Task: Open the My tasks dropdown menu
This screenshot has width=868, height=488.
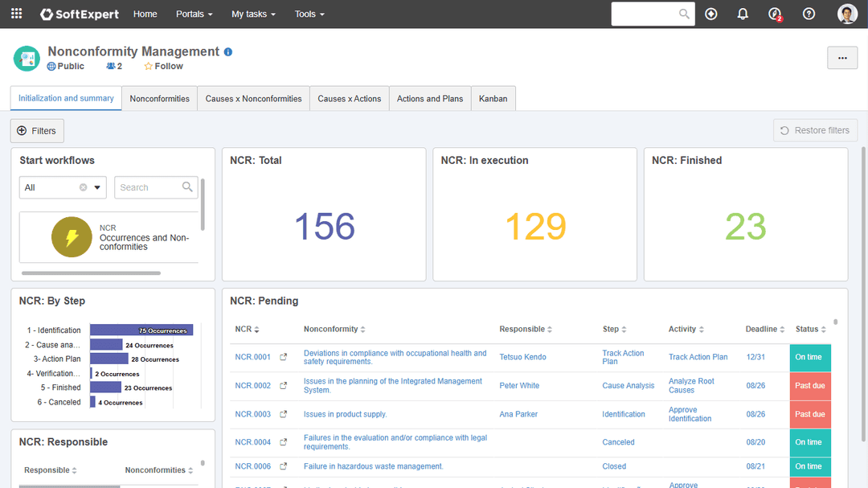Action: pyautogui.click(x=253, y=14)
